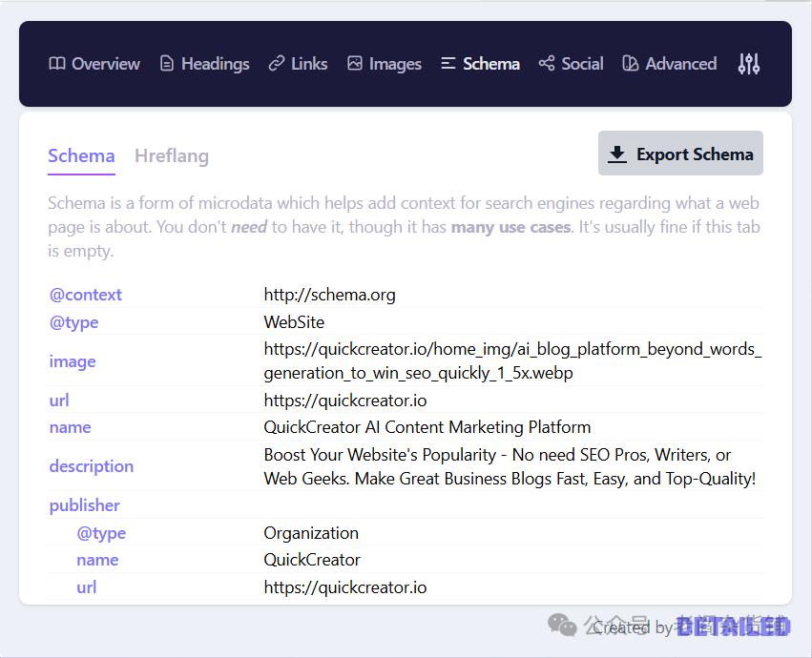Click the Headings document icon

pos(167,64)
